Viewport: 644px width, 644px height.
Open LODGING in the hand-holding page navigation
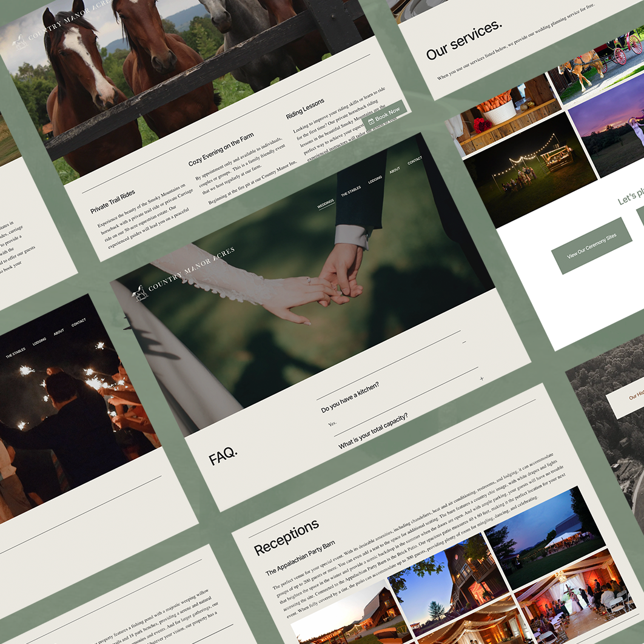click(375, 179)
